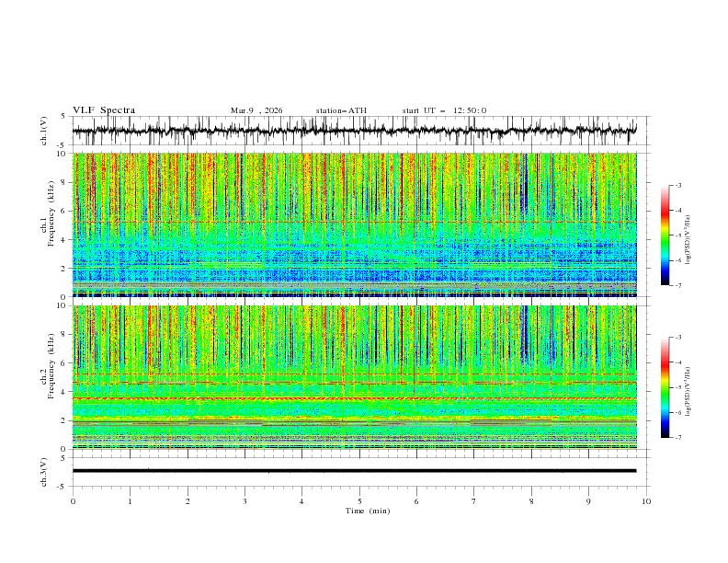Click the upper color bar's log(PSD)(V²/Hz) label
This screenshot has width=728, height=563.
click(688, 240)
